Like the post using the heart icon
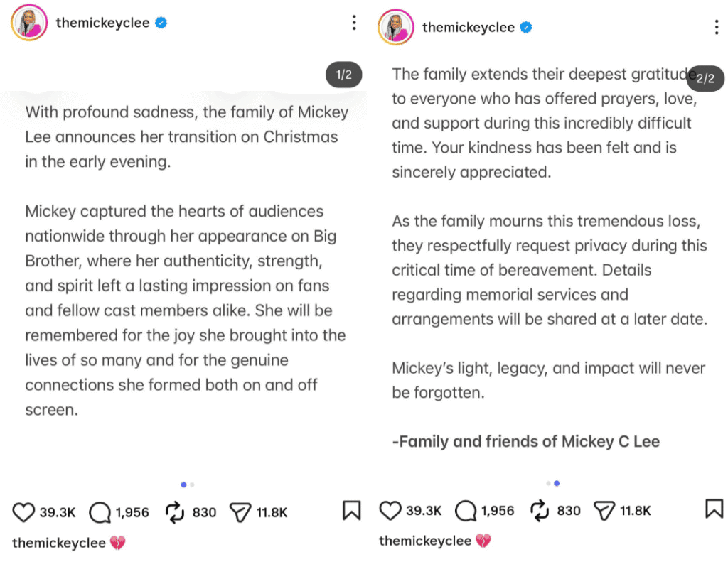Screen dimensions: 728x579 pos(24,512)
